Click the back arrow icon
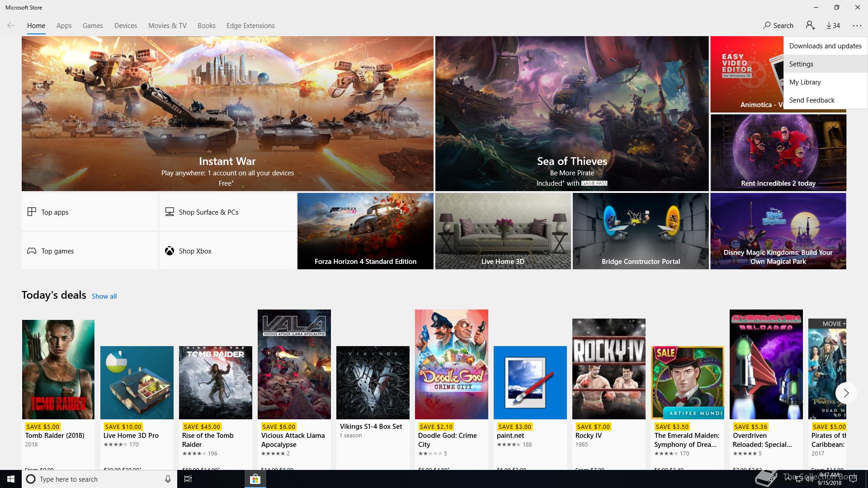 point(11,26)
